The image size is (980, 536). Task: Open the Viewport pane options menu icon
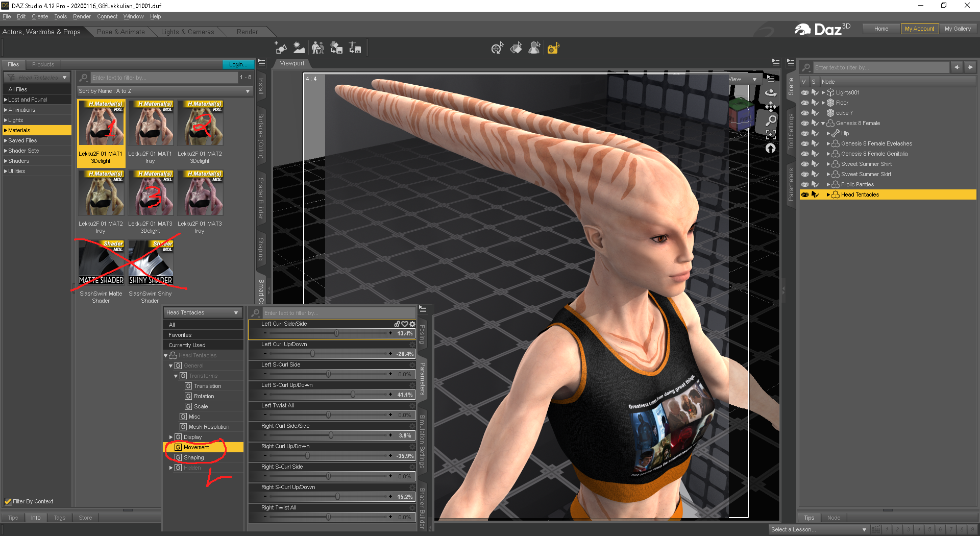(776, 63)
